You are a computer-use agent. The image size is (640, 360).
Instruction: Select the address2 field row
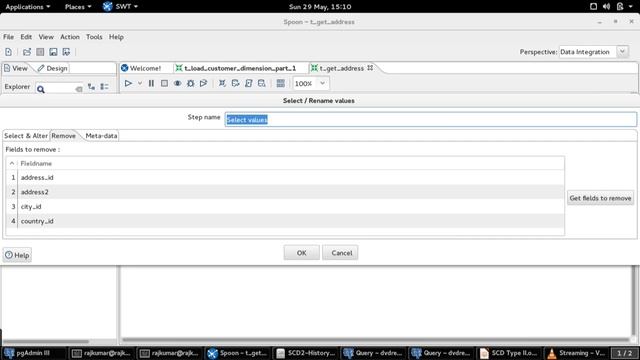tap(286, 192)
